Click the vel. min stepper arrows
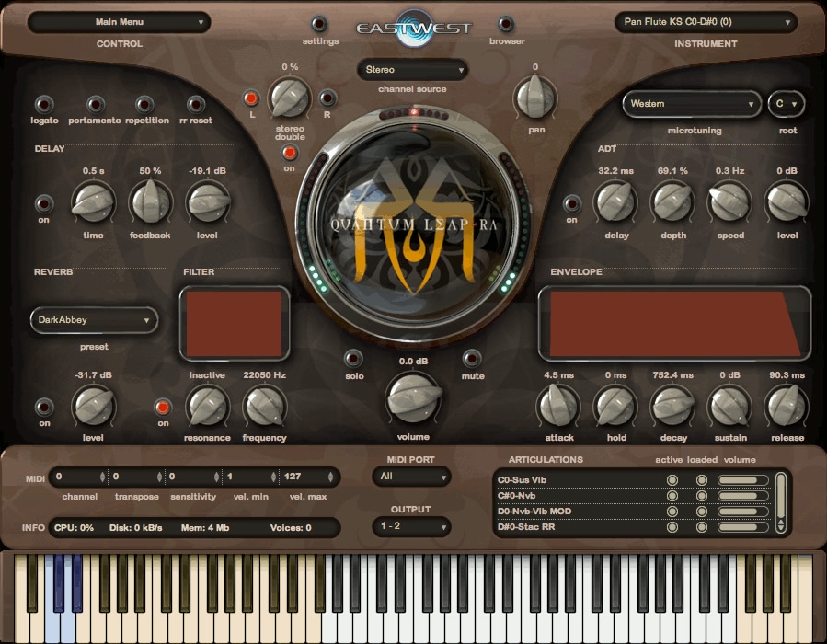Screen dimensions: 827x644 pos(273,477)
